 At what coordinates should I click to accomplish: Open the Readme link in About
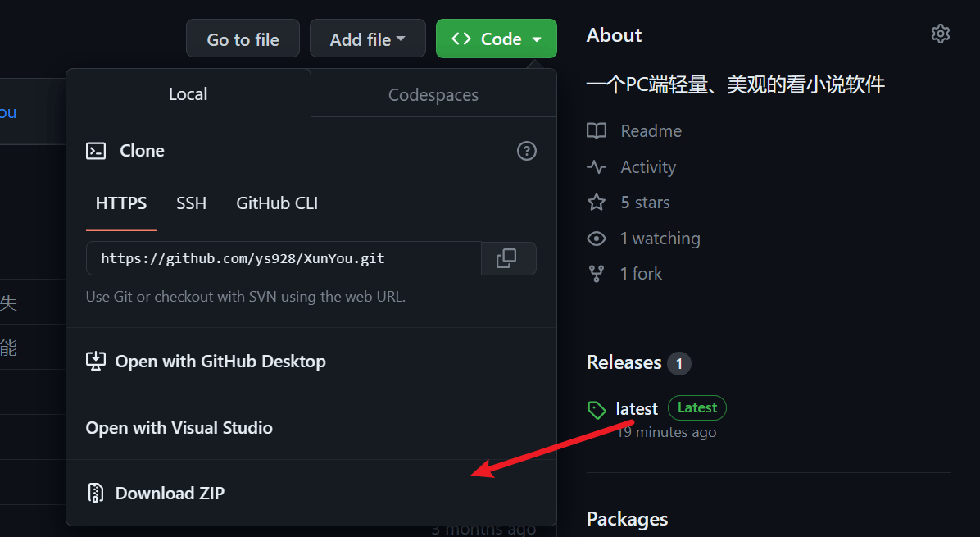tap(651, 130)
